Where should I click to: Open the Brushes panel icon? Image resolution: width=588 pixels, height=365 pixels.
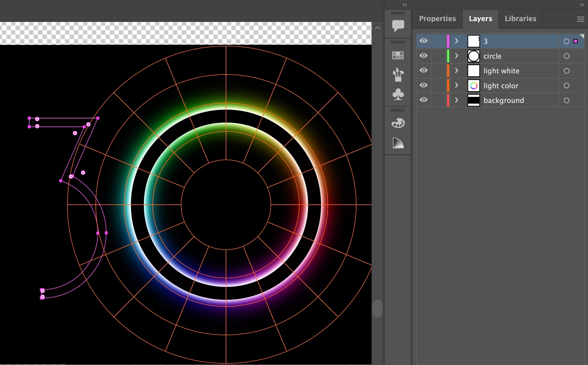[398, 75]
